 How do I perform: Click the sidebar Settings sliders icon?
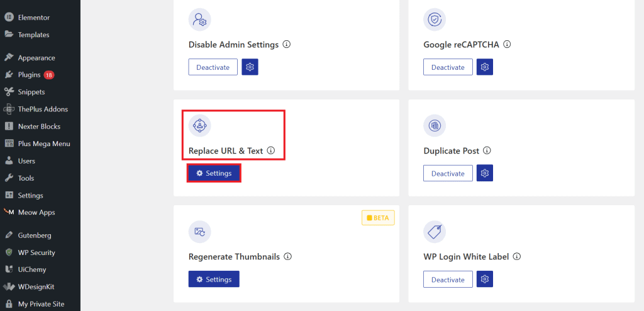(9, 195)
